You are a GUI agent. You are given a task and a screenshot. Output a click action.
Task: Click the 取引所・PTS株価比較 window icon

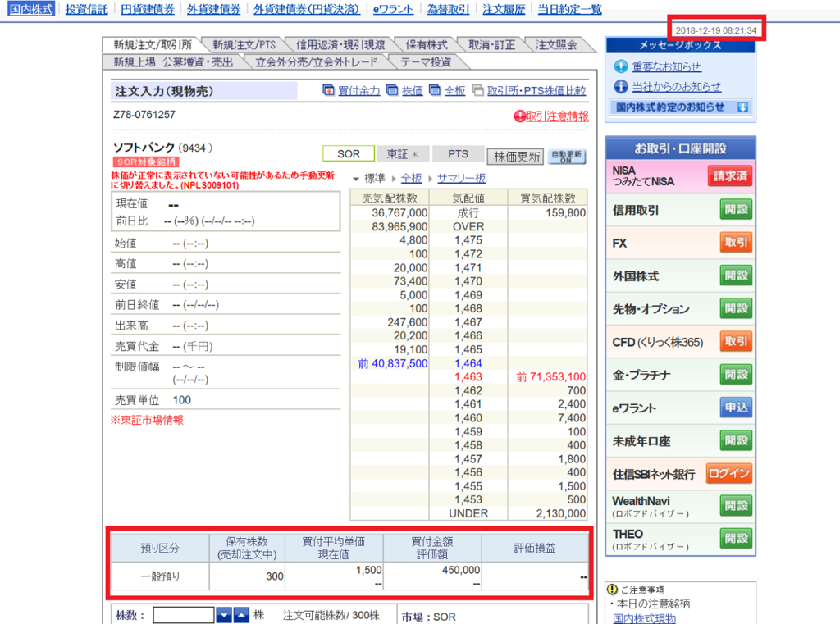(478, 90)
